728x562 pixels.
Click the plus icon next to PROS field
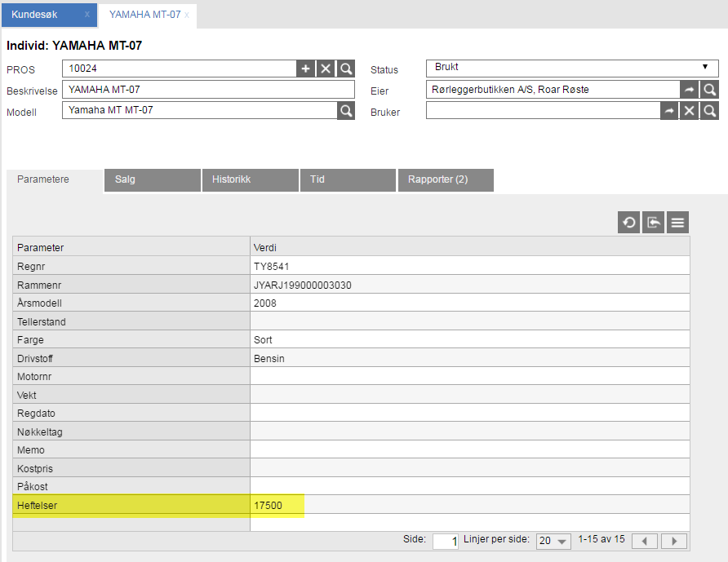pyautogui.click(x=305, y=69)
